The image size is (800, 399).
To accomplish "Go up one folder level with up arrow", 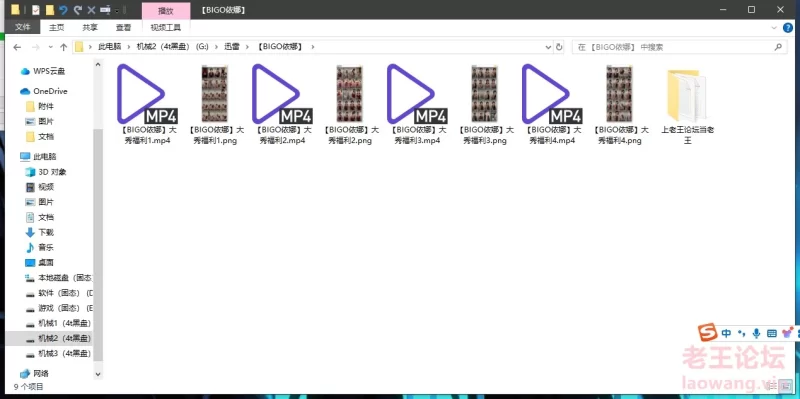I will 63,47.
